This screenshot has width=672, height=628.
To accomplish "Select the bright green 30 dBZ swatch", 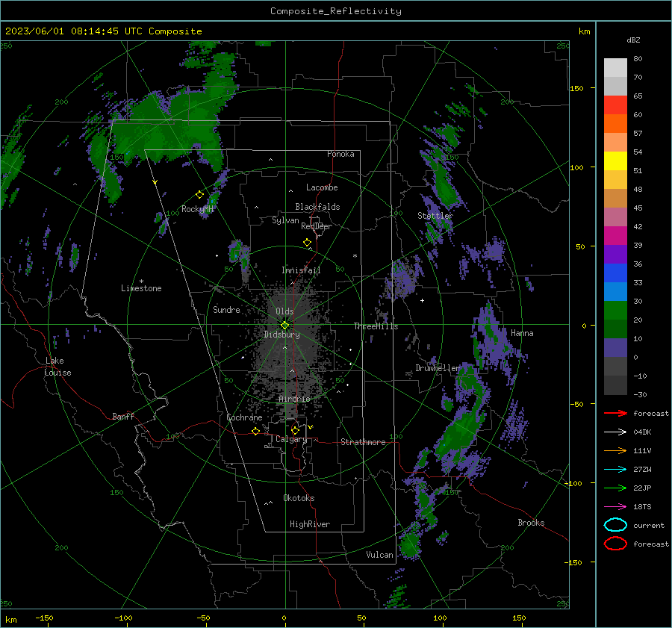I will point(615,311).
